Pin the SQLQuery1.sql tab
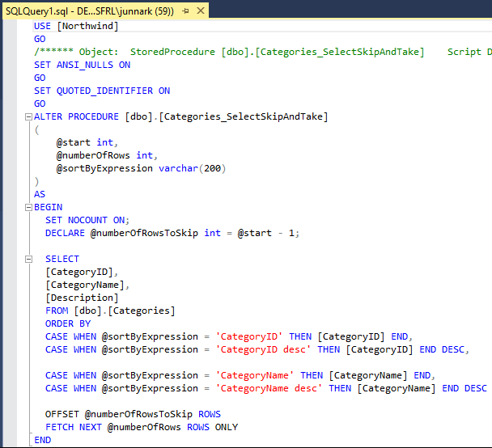 186,11
